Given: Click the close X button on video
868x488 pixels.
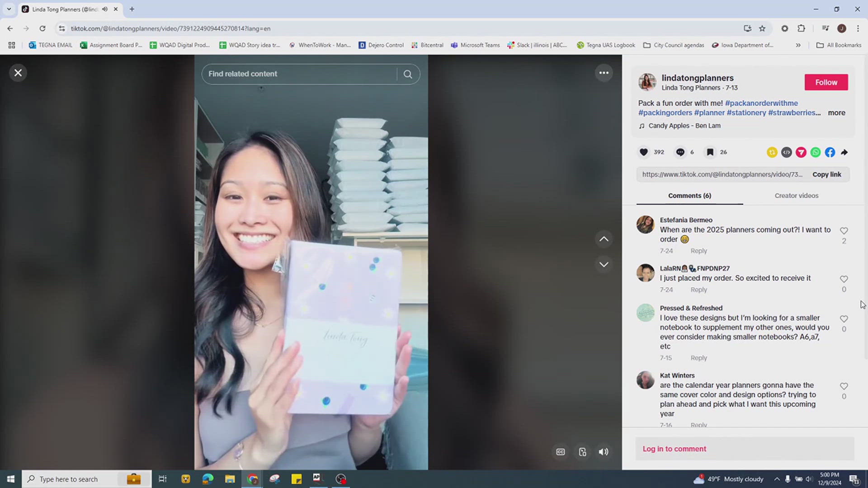Looking at the screenshot, I should point(17,72).
